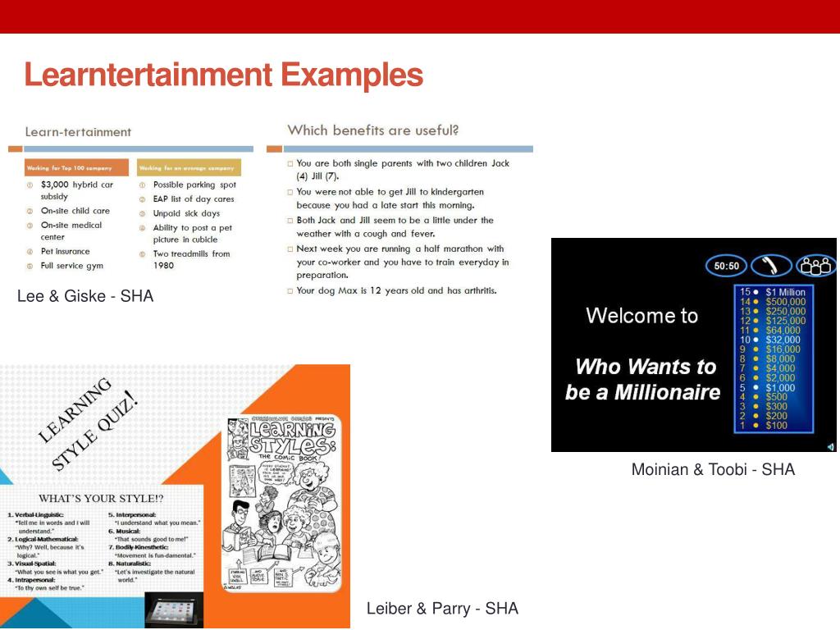Click the "Intrapersonal" style entry
Image resolution: width=840 pixels, height=630 pixels.
tap(46, 584)
